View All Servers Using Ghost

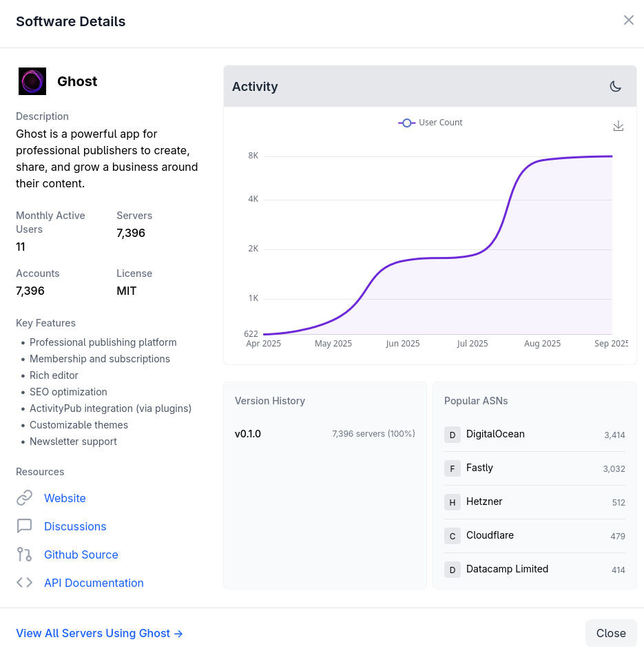pyautogui.click(x=99, y=633)
